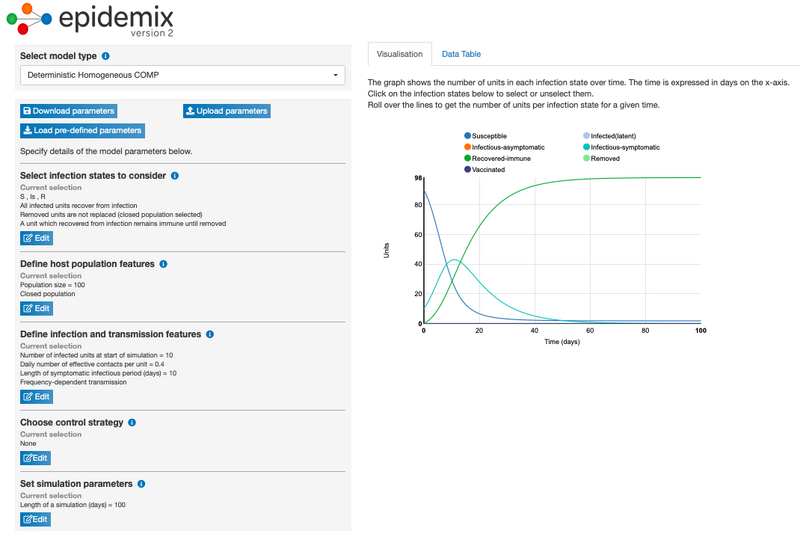800x543 pixels.
Task: Open the model type dropdown
Action: point(183,75)
